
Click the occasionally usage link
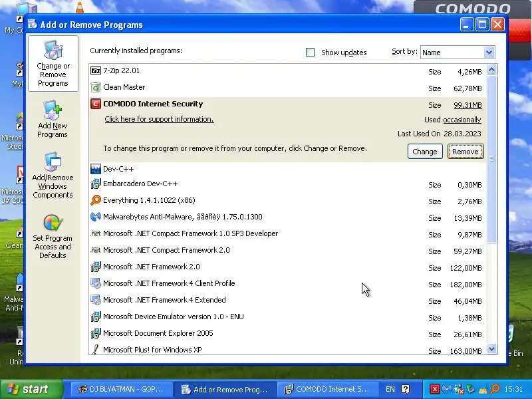coord(462,120)
